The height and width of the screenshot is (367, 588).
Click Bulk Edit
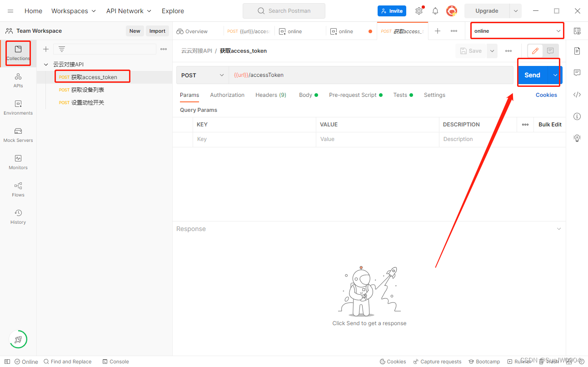550,125
